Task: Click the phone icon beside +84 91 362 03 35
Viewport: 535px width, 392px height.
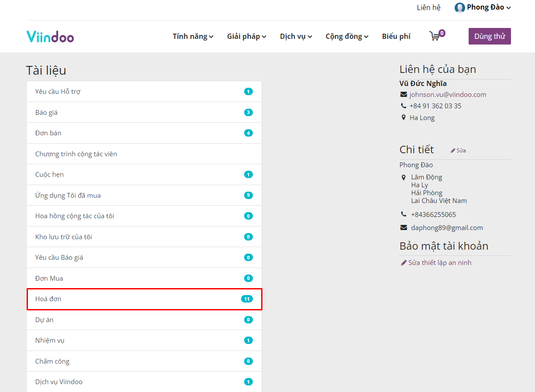Action: tap(404, 106)
